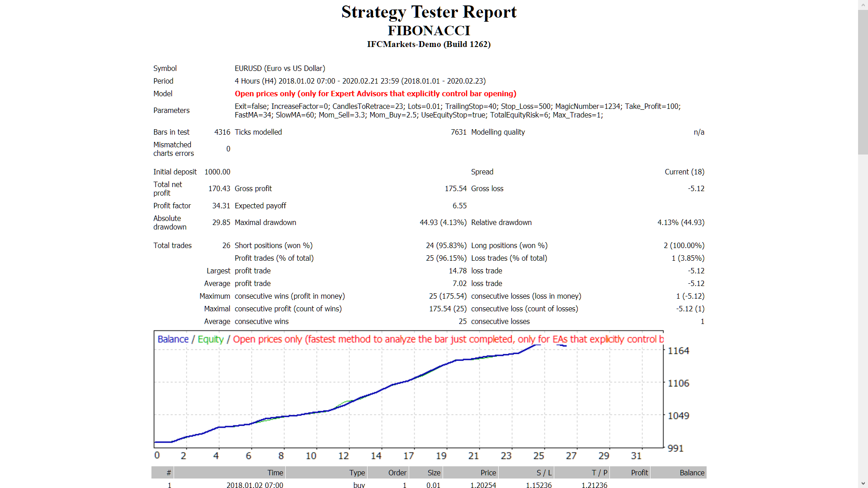Click the Equity legend label above the chart
The width and height of the screenshot is (868, 488).
210,339
